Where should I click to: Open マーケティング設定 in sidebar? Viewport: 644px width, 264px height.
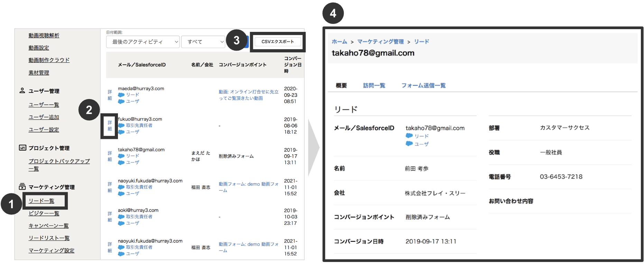(52, 250)
